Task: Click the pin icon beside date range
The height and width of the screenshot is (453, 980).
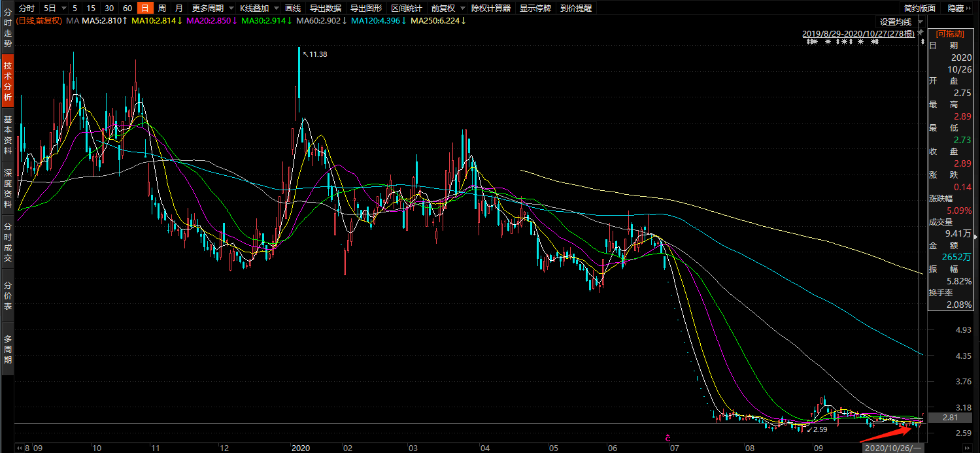Action: click(921, 32)
